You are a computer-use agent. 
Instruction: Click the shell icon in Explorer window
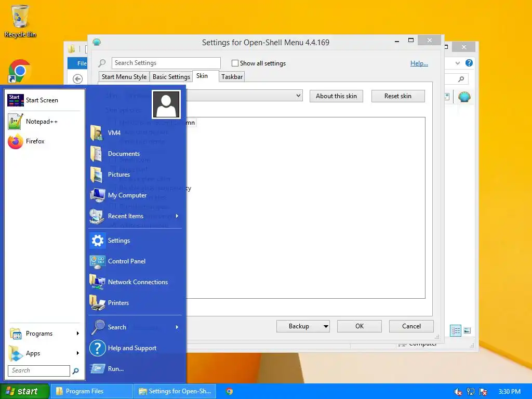point(464,97)
